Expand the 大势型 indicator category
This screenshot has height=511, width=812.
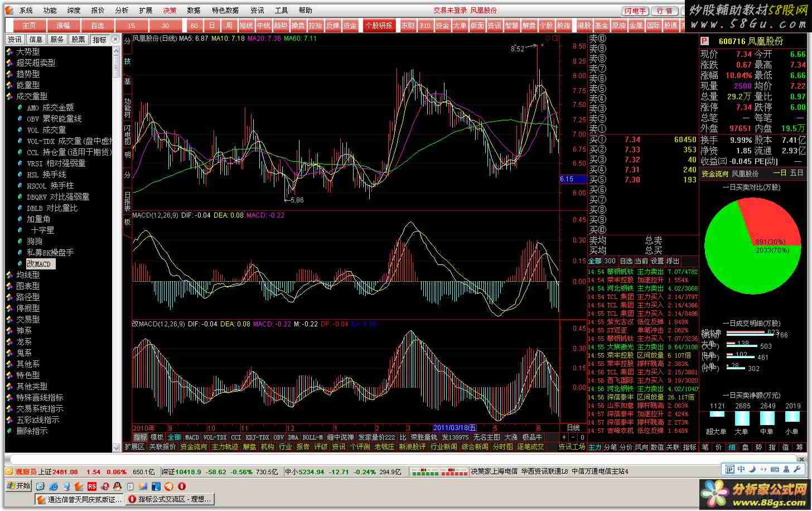point(28,52)
